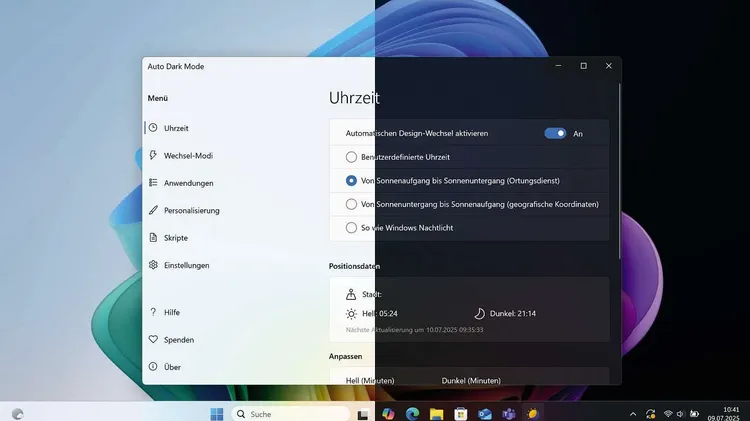Viewport: 750px width, 421px height.
Task: Choose So wie Windows Nachtlicht option
Action: coord(351,228)
